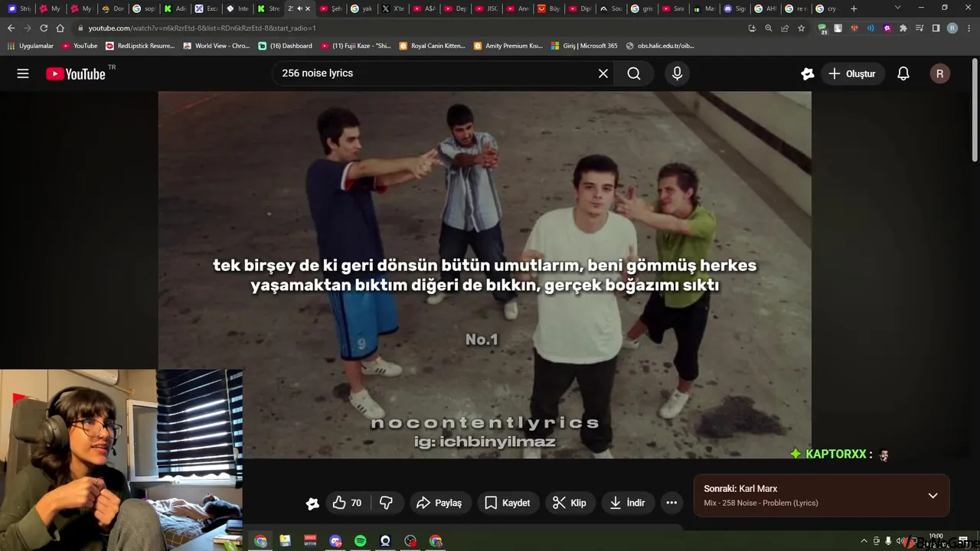Start voice search with the microphone

tap(677, 73)
